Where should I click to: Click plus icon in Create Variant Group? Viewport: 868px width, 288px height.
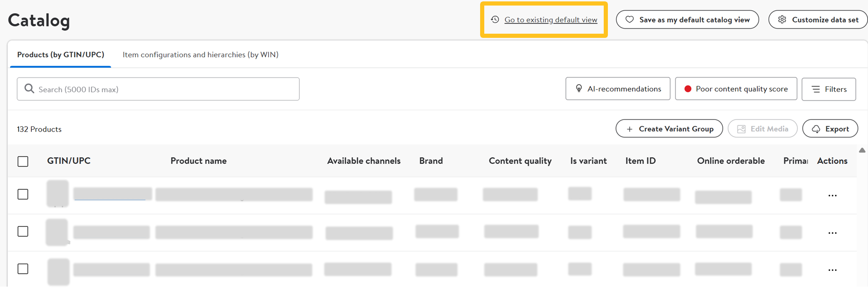pos(630,129)
